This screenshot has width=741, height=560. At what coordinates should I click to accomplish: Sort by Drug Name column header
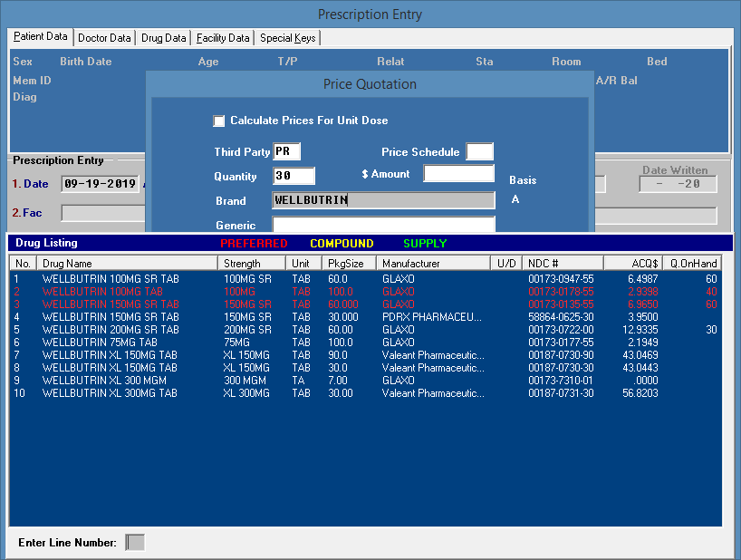click(x=127, y=264)
